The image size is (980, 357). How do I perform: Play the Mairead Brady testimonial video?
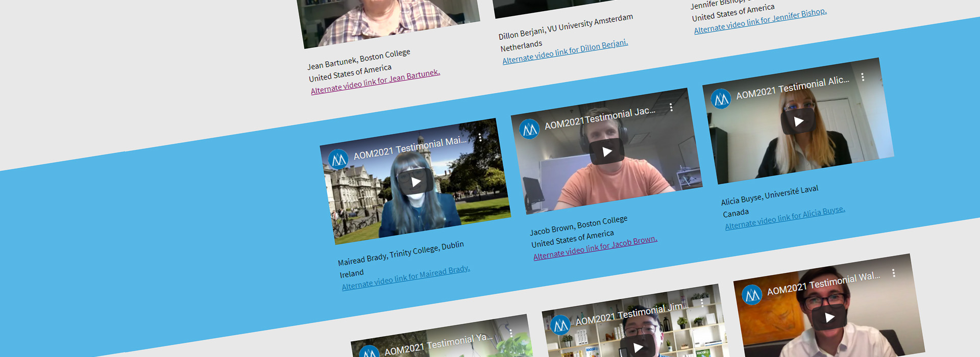[416, 182]
